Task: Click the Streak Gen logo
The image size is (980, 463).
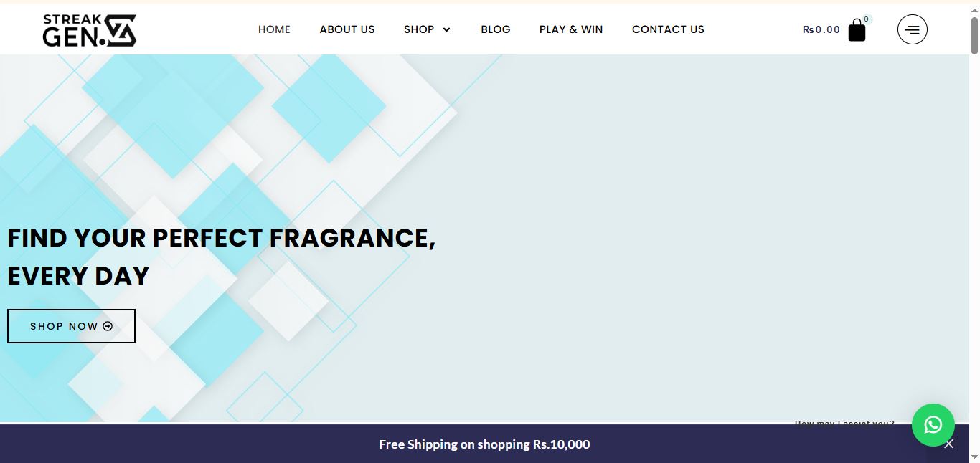Action: tap(89, 30)
